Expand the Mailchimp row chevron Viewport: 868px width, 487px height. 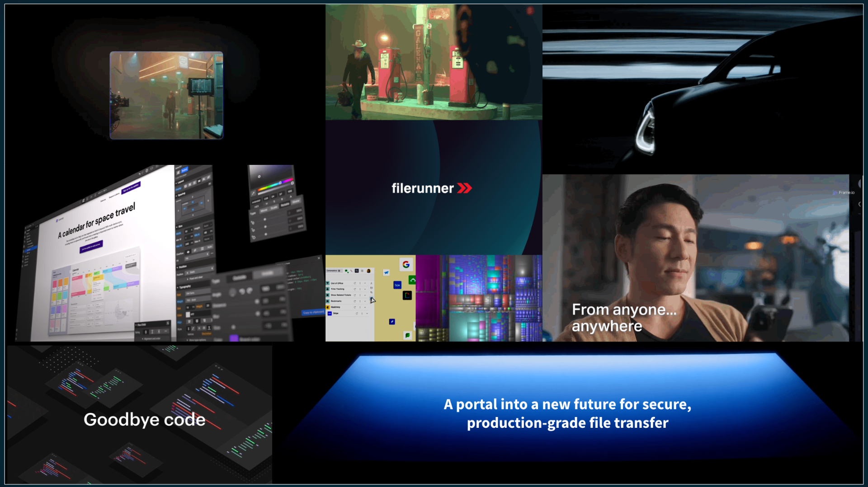[365, 307]
